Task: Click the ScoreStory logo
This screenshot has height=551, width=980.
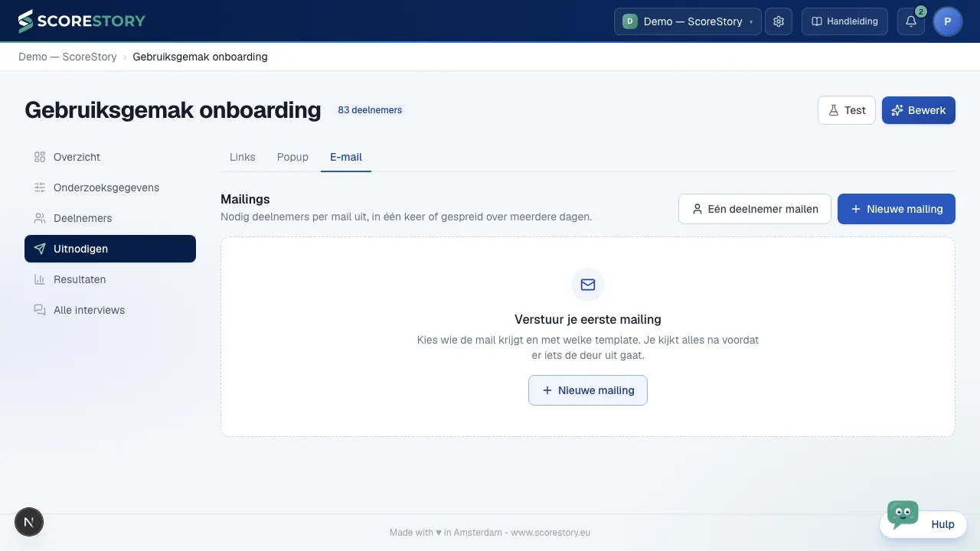Action: tap(81, 21)
